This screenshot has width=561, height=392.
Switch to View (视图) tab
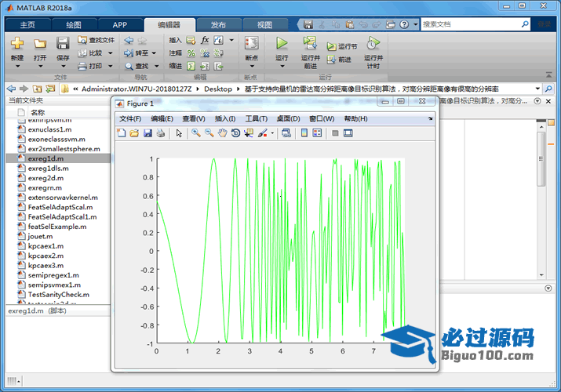point(264,24)
